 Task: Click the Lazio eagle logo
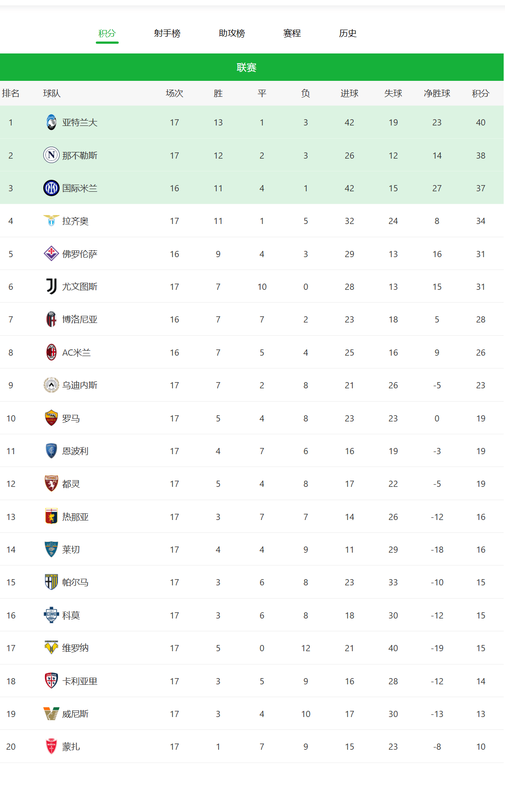click(51, 221)
